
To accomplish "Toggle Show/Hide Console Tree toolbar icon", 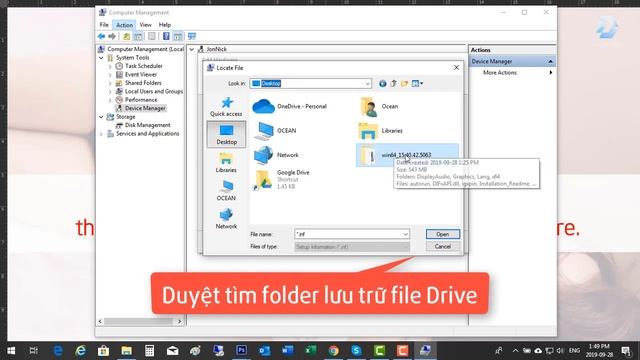I will click(x=138, y=36).
